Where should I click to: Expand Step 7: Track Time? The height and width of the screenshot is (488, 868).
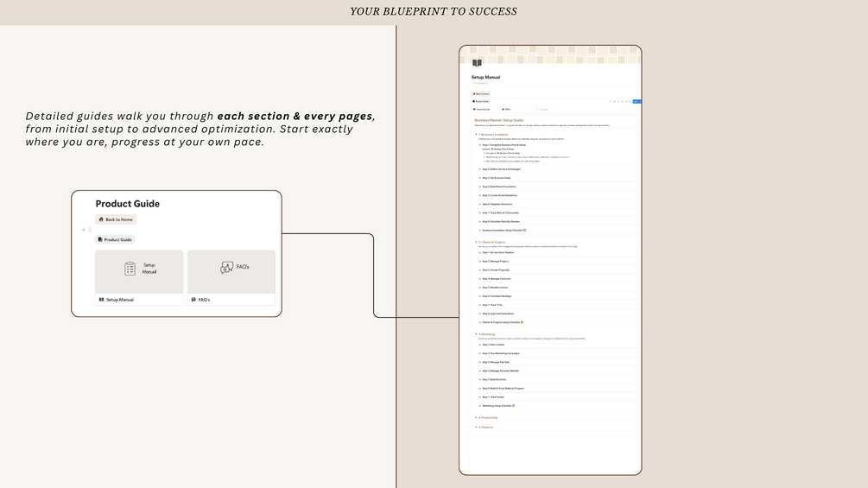point(480,305)
